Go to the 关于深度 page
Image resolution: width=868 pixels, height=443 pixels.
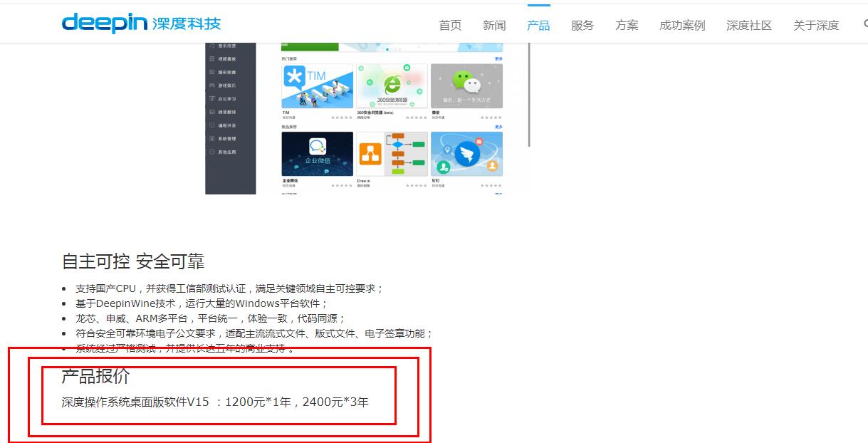[x=815, y=24]
